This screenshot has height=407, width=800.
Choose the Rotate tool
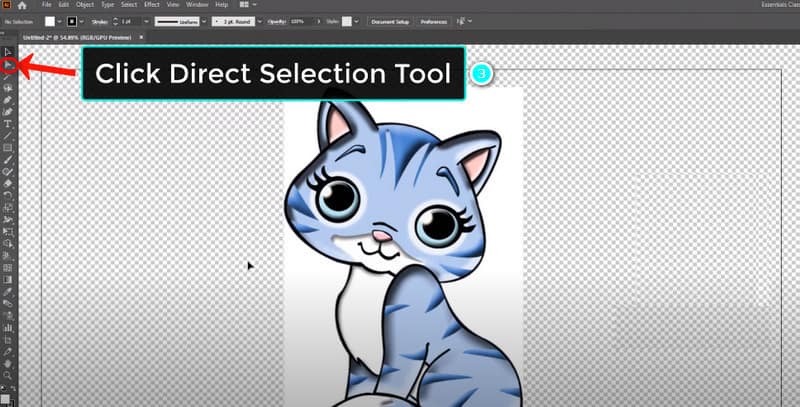[8, 195]
